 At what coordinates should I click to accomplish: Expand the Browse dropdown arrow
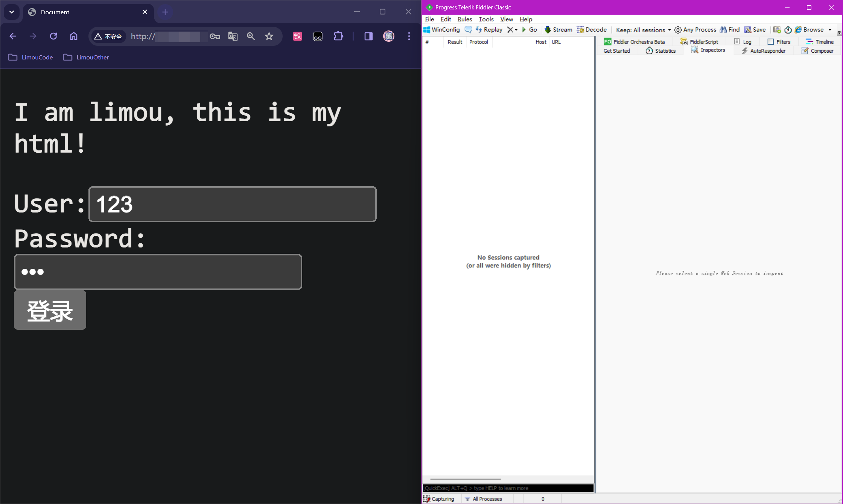(x=830, y=30)
